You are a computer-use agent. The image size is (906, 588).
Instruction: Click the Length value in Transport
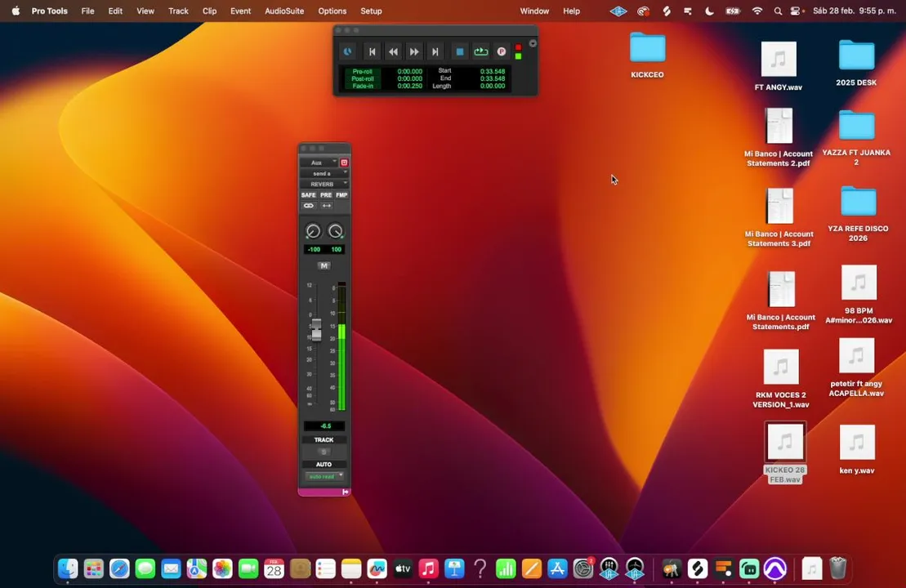pyautogui.click(x=493, y=86)
